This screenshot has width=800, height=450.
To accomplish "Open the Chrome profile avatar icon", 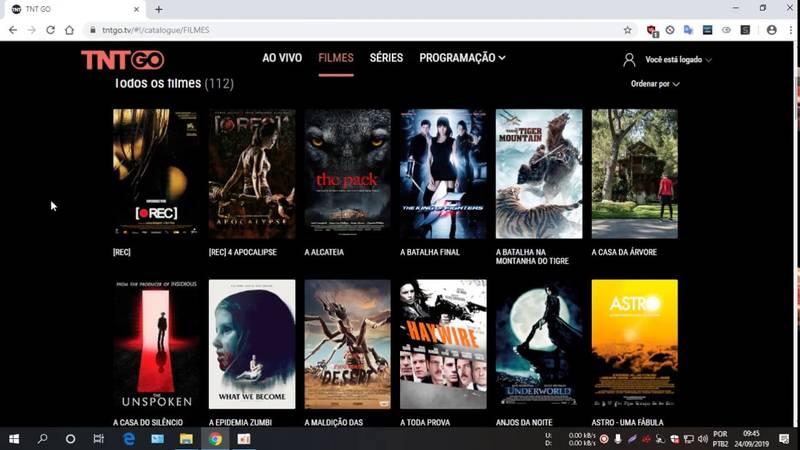I will click(771, 30).
